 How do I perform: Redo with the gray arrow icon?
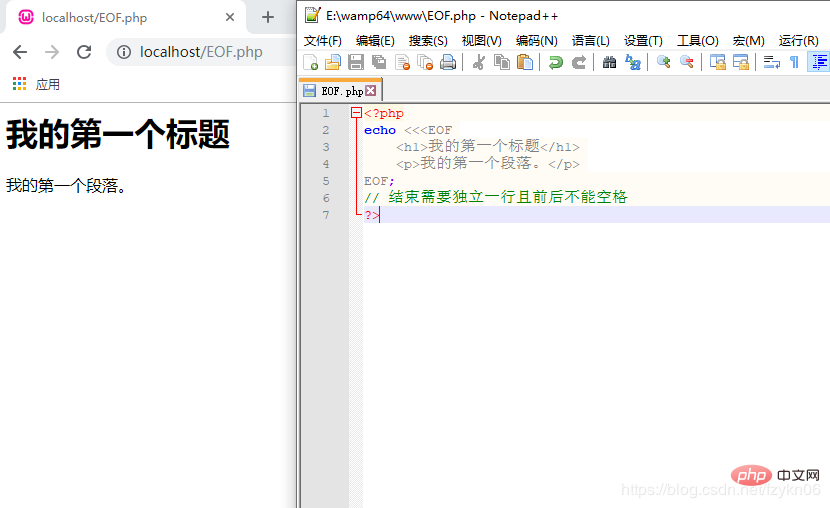tap(579, 62)
